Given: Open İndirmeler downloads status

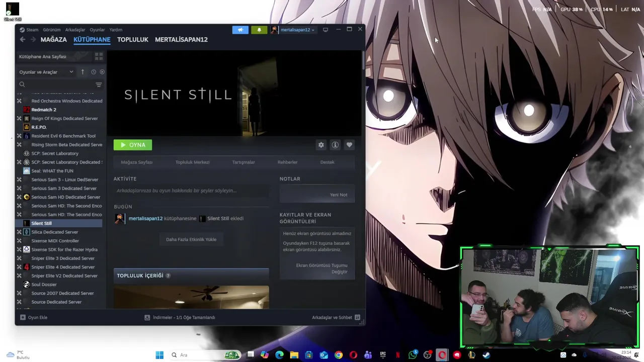Looking at the screenshot, I should pos(180,317).
